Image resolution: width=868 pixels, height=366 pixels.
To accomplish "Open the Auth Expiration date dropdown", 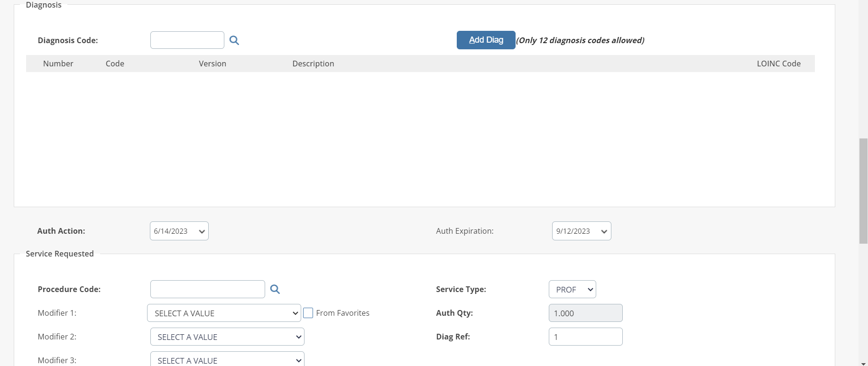I will (582, 231).
